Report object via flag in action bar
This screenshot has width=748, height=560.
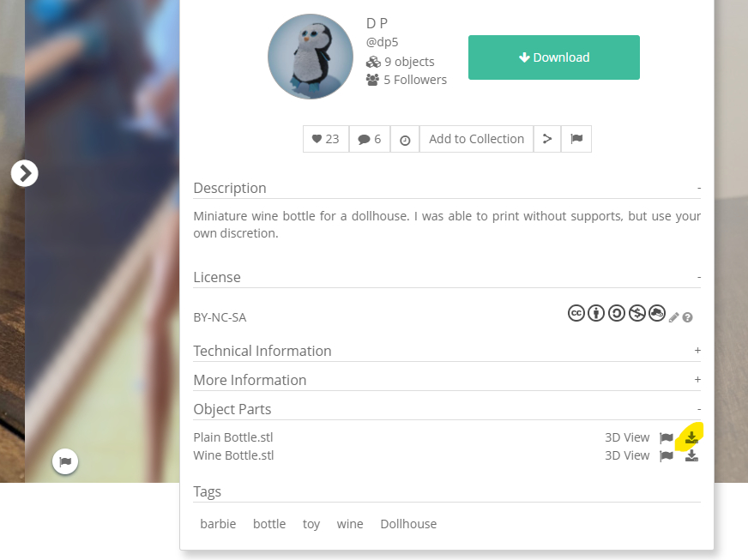pyautogui.click(x=576, y=139)
